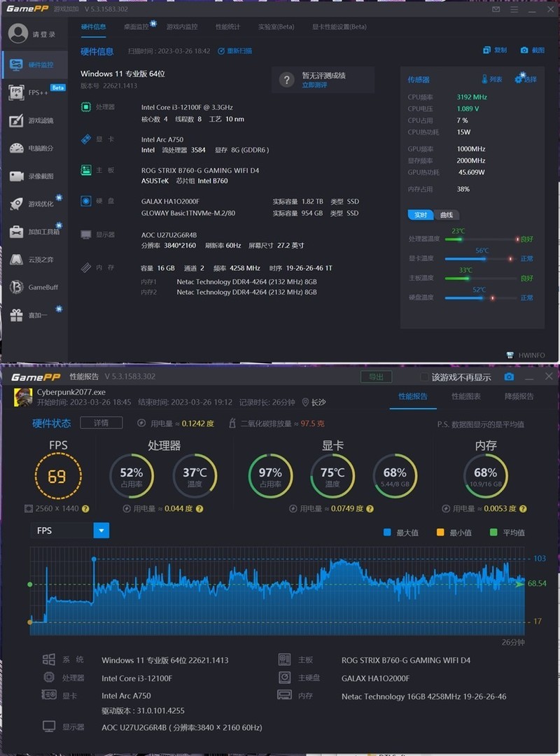
Task: Select 云顶之弈 in the sidebar
Action: [x=34, y=260]
